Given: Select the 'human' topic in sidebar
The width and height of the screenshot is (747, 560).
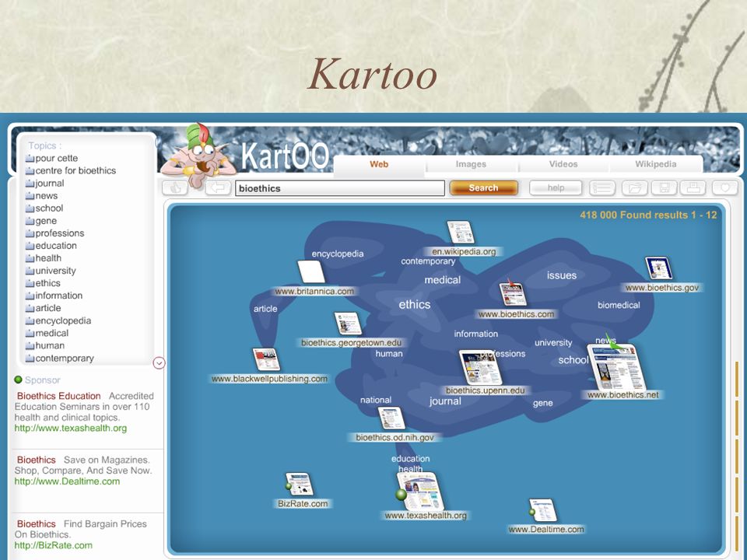Looking at the screenshot, I should pos(45,345).
